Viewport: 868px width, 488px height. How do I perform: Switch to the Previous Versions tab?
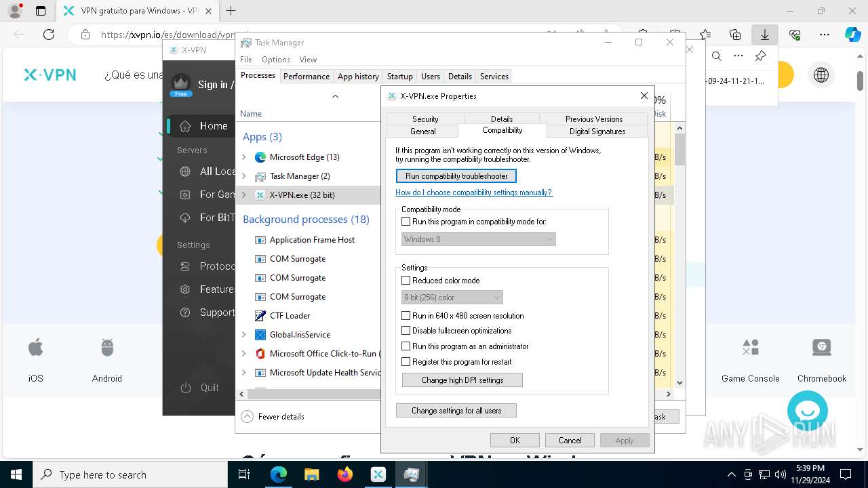tap(594, 119)
